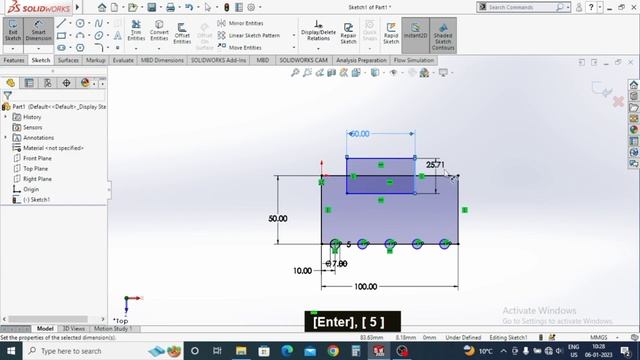Click the Undo icon
The width and height of the screenshot is (640, 360).
tap(189, 7)
